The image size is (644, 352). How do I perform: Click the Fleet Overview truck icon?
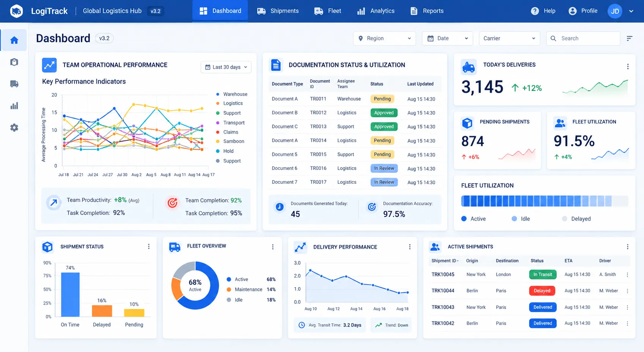(175, 247)
